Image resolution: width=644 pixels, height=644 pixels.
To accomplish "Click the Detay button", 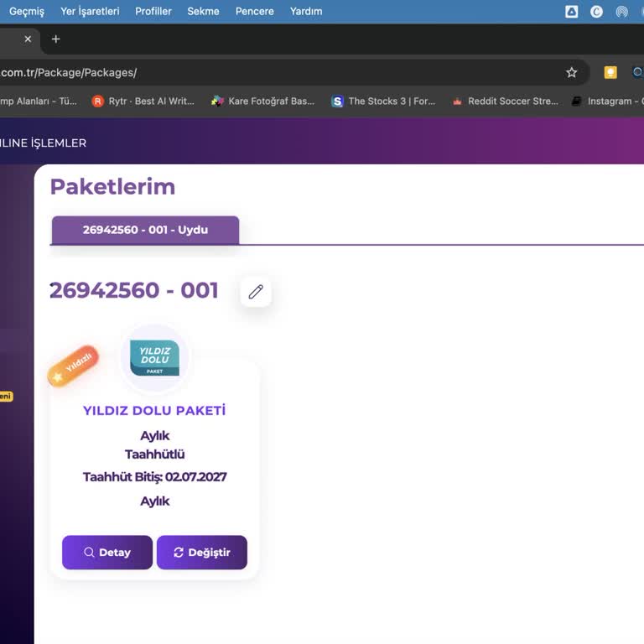I will click(x=107, y=553).
